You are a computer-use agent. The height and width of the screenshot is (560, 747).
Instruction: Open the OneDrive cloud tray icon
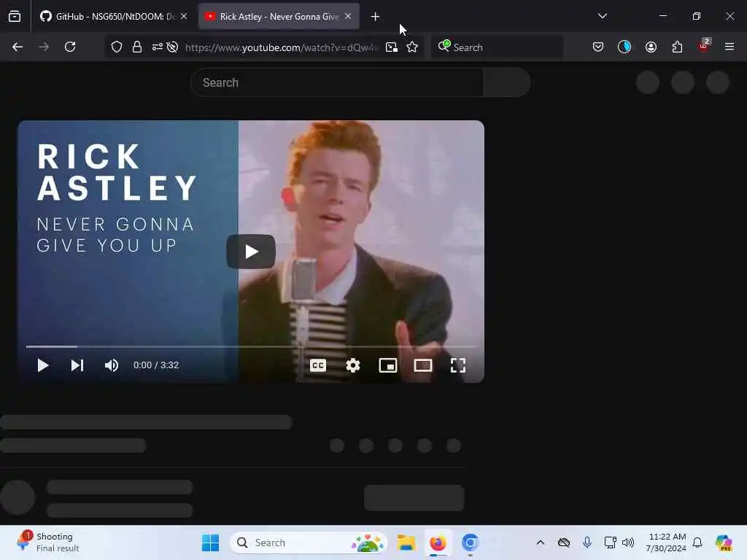(x=564, y=542)
